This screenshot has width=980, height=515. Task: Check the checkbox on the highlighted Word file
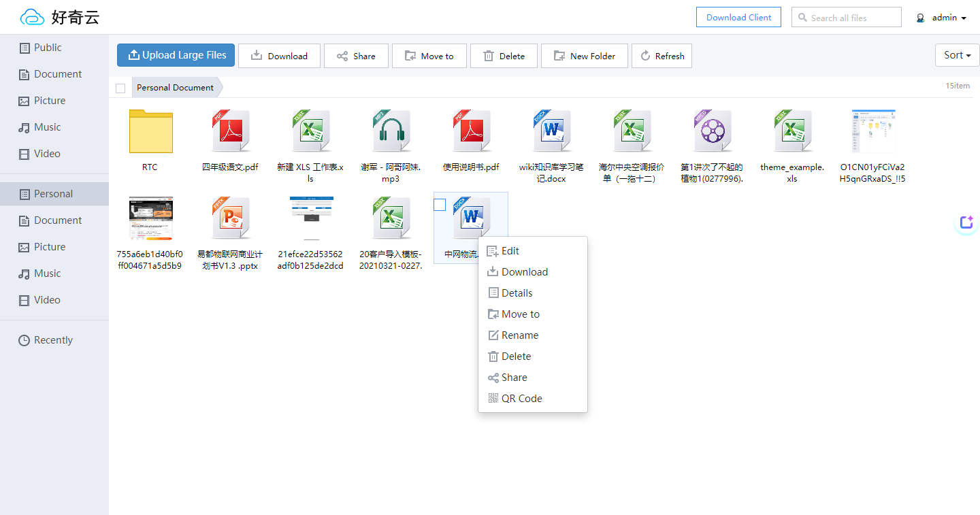tap(440, 205)
